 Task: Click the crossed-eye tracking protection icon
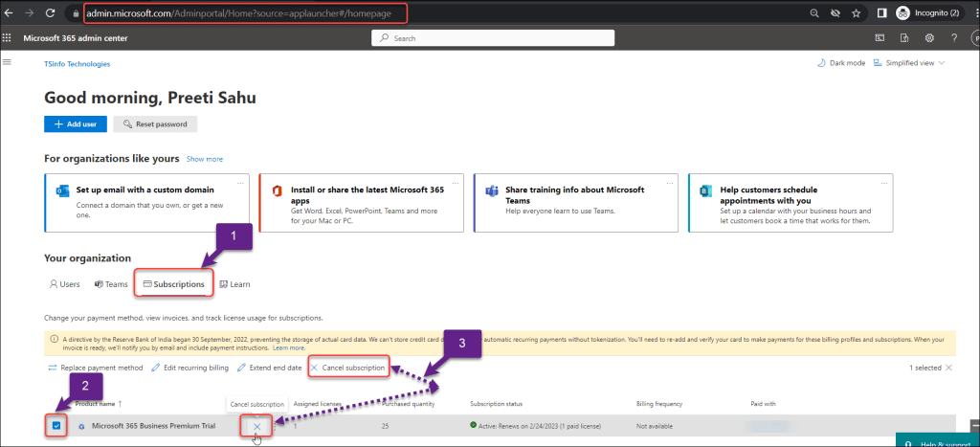click(x=835, y=13)
